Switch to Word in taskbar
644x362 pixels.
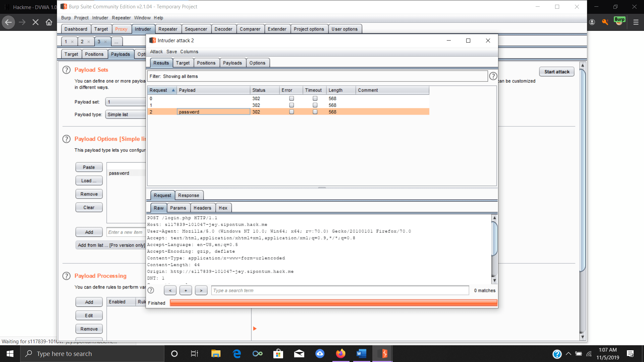361,354
